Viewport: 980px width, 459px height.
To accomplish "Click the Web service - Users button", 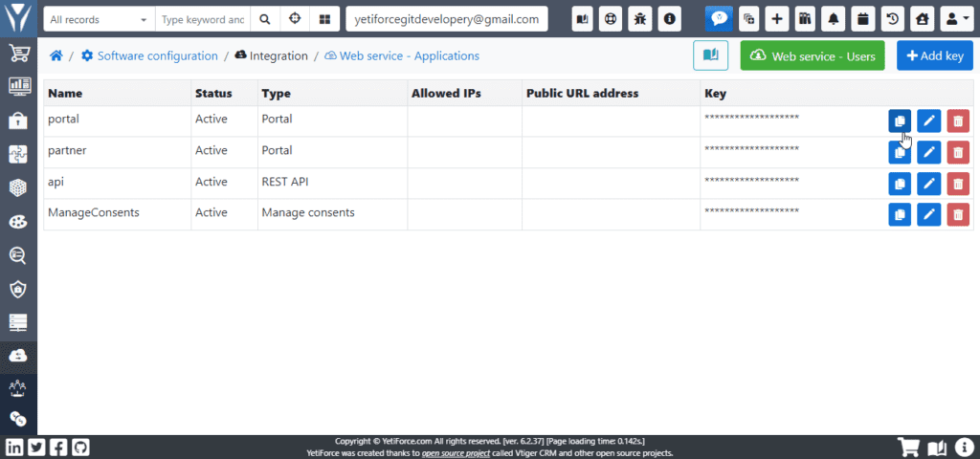I will pyautogui.click(x=813, y=56).
